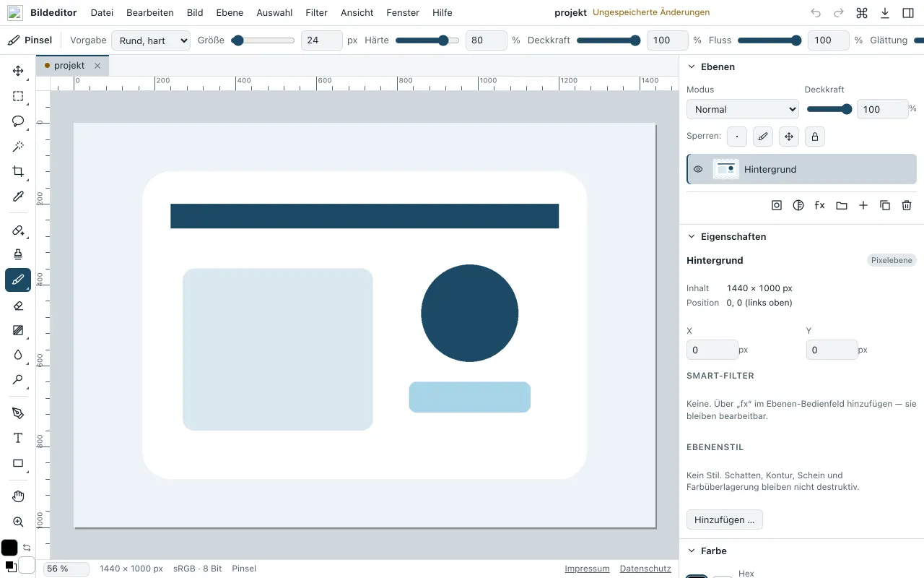
Task: Select the Crop tool
Action: (18, 171)
